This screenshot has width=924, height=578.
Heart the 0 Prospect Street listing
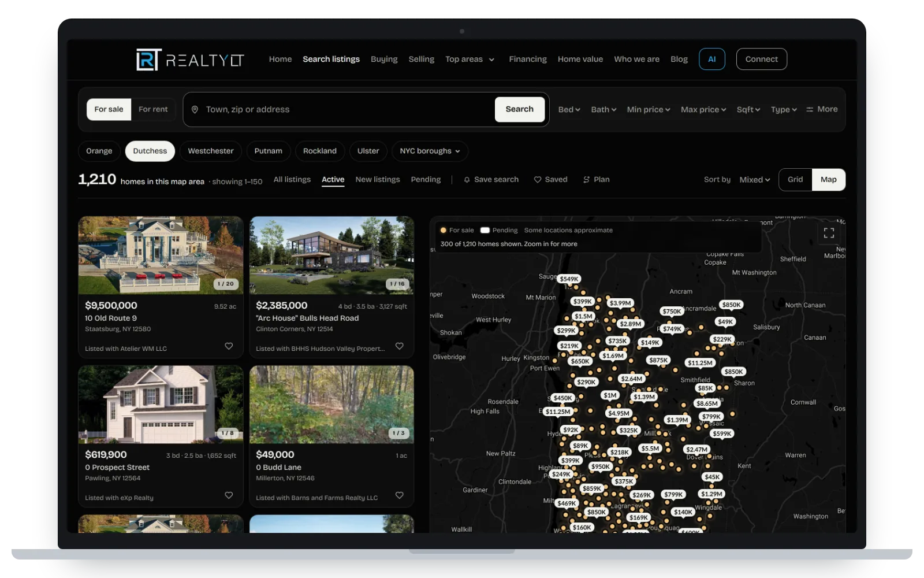coord(229,495)
